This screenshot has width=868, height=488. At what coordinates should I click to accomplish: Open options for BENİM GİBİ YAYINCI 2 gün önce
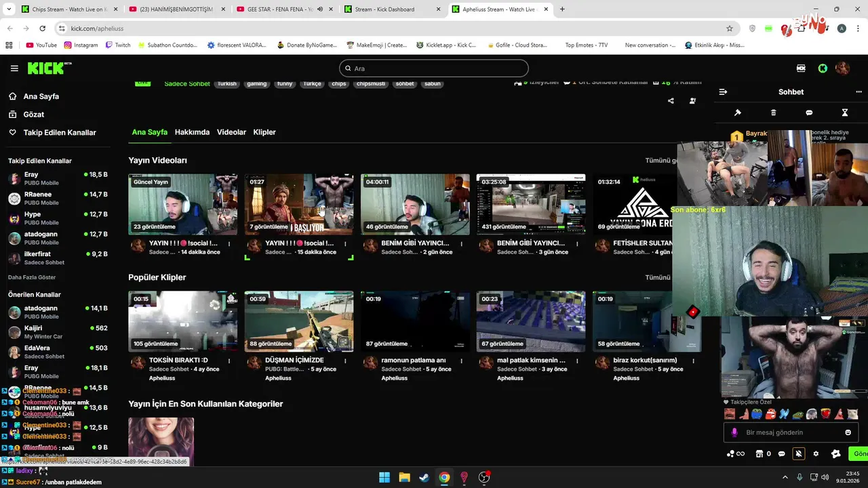(x=461, y=244)
